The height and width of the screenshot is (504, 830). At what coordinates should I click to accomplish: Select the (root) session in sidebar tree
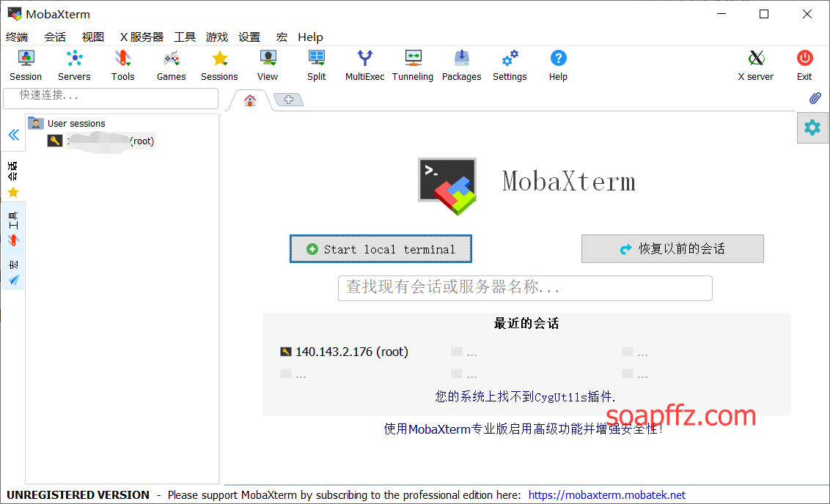pyautogui.click(x=101, y=141)
